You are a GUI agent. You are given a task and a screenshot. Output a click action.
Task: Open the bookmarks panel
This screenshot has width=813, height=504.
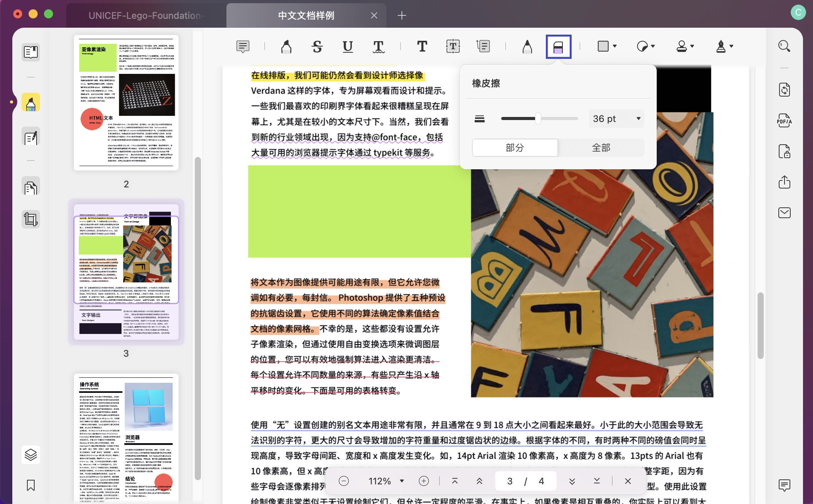tap(31, 485)
